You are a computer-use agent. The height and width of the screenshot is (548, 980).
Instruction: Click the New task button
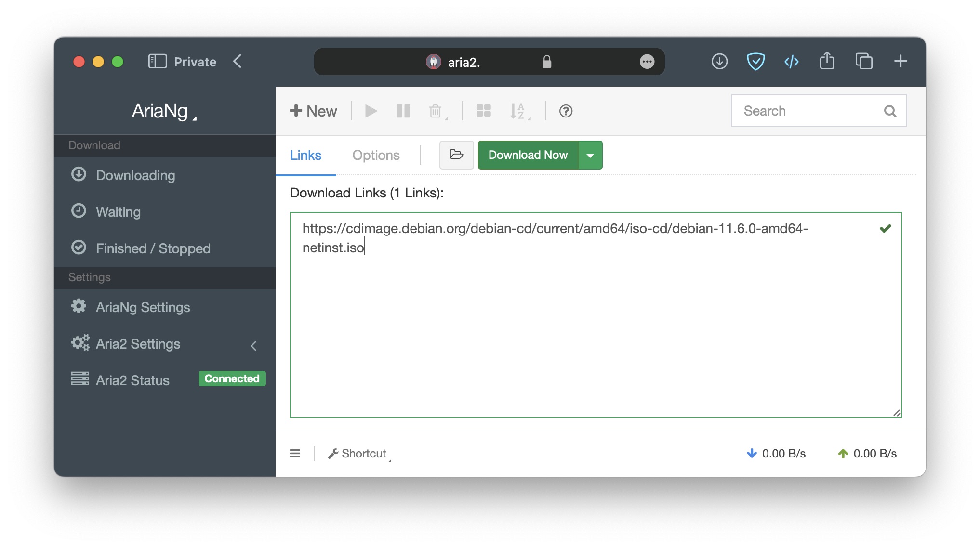[x=314, y=111]
